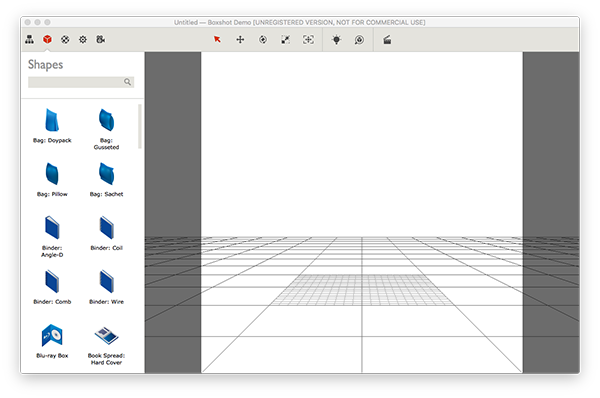
Task: Select the Blu-ray Box shape
Action: coord(52,341)
